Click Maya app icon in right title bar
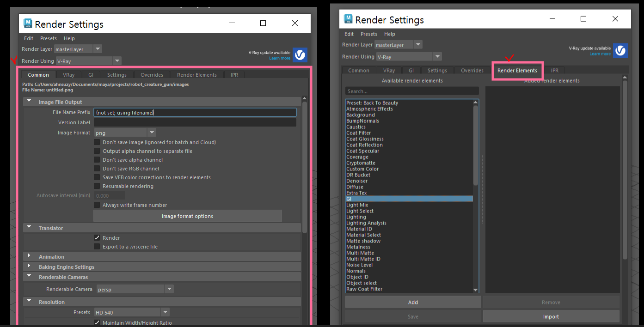The width and height of the screenshot is (644, 327). [x=348, y=19]
